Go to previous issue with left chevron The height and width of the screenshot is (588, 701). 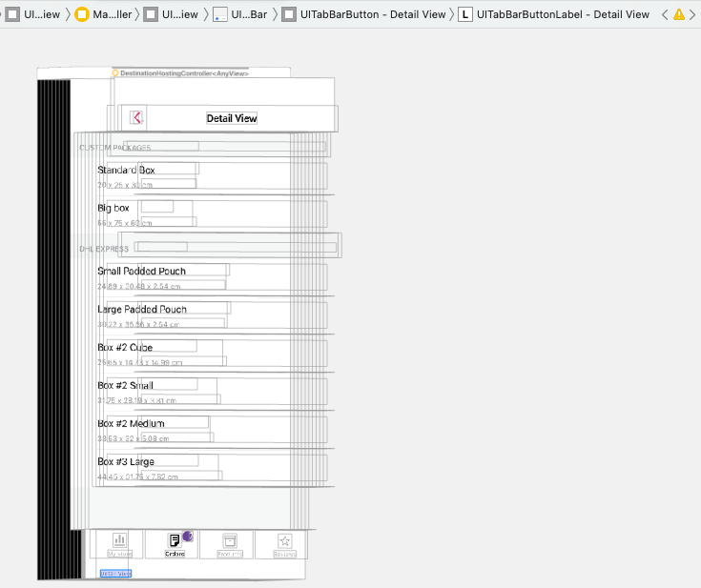[665, 14]
